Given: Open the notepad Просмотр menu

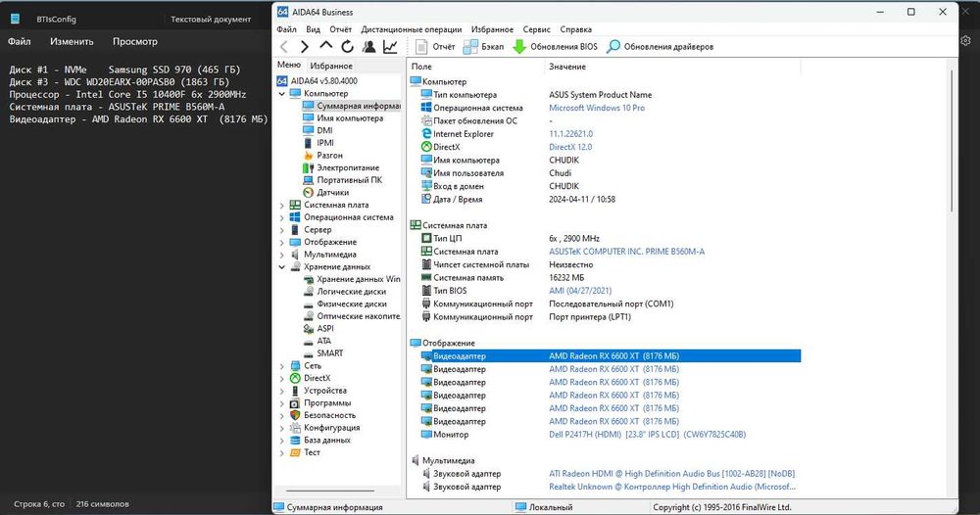Looking at the screenshot, I should (135, 42).
